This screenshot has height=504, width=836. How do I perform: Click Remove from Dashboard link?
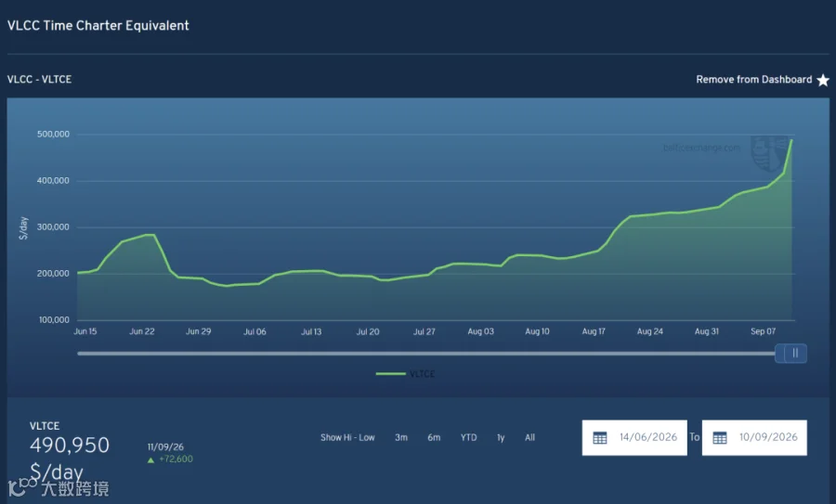click(x=754, y=80)
